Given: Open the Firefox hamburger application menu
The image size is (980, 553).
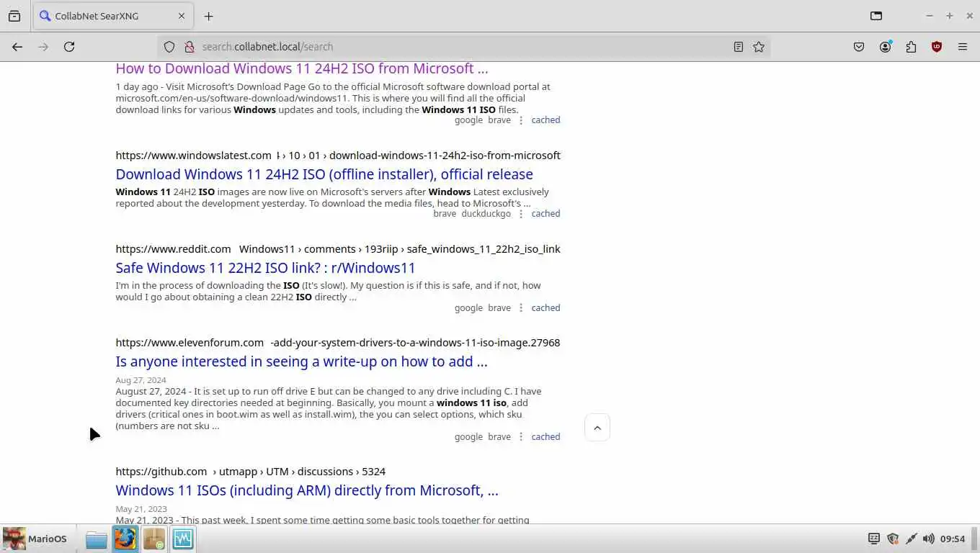Looking at the screenshot, I should (x=963, y=47).
